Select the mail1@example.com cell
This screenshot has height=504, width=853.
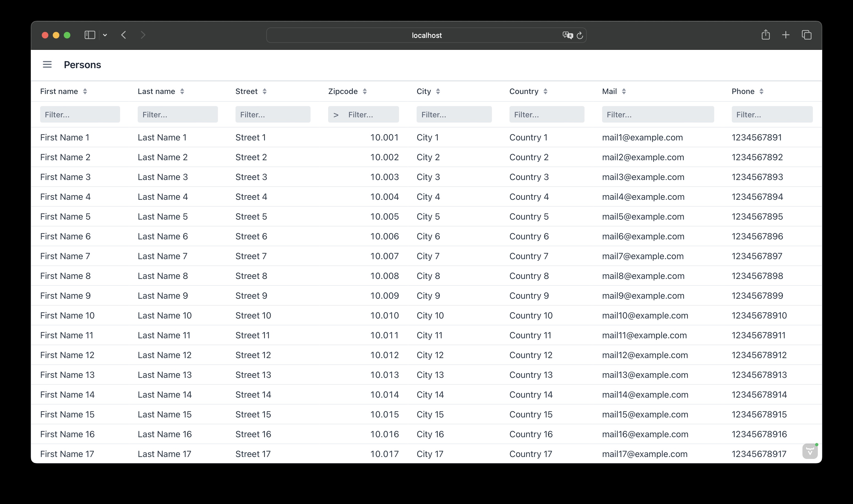point(642,138)
